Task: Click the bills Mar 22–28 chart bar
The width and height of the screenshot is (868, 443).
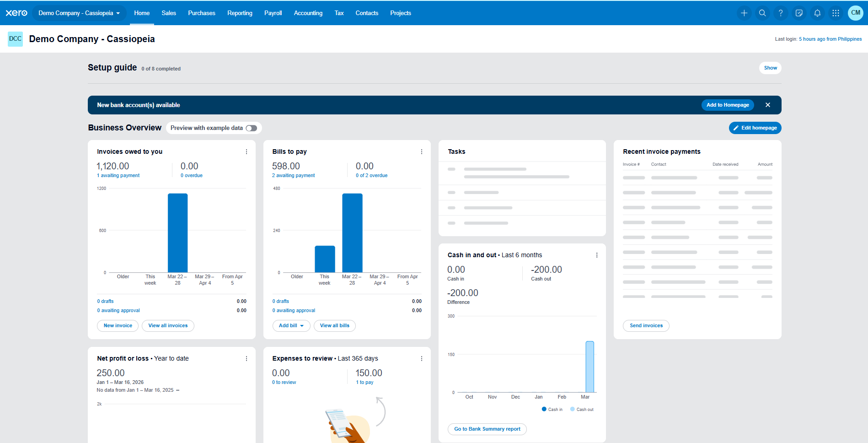Action: (352, 233)
